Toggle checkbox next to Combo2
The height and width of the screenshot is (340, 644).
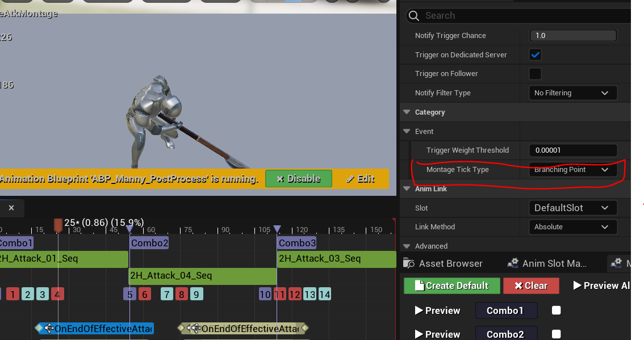556,334
